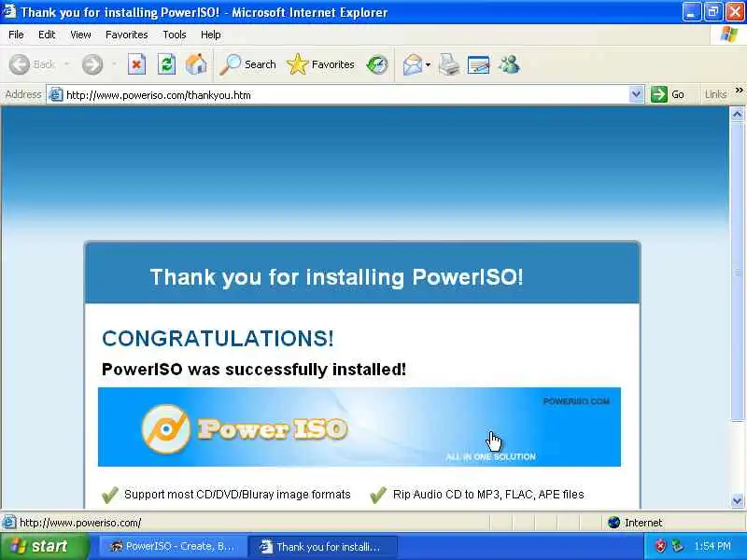Click the red security shield tray icon

[660, 546]
